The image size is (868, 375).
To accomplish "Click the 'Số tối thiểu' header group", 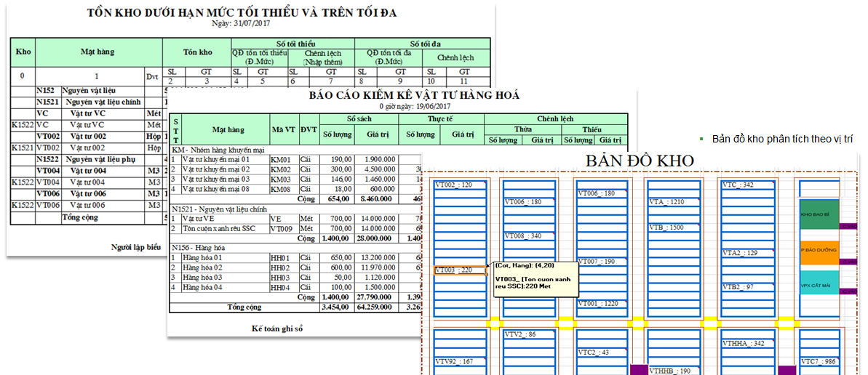I will point(292,43).
